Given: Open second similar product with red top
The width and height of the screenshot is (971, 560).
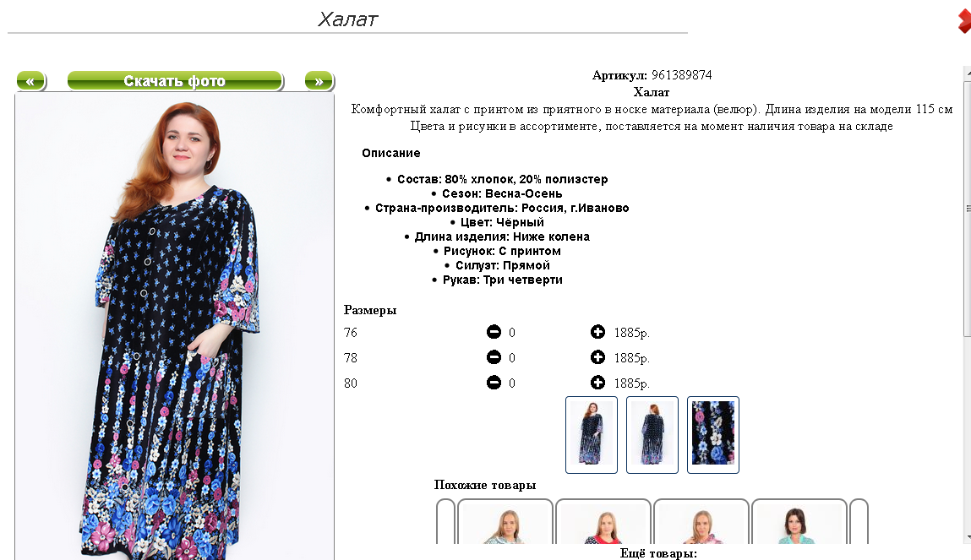Looking at the screenshot, I should point(603,522).
